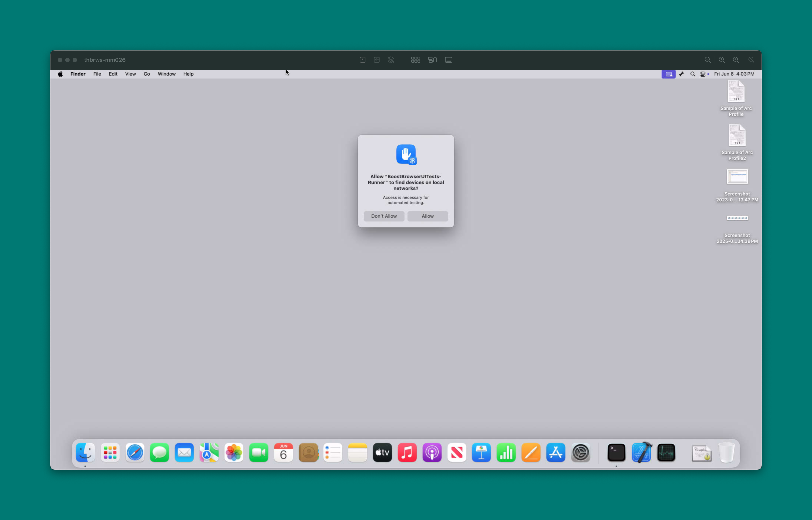The height and width of the screenshot is (520, 812).
Task: Select the Sample of Arc Profile file
Action: coord(736,98)
